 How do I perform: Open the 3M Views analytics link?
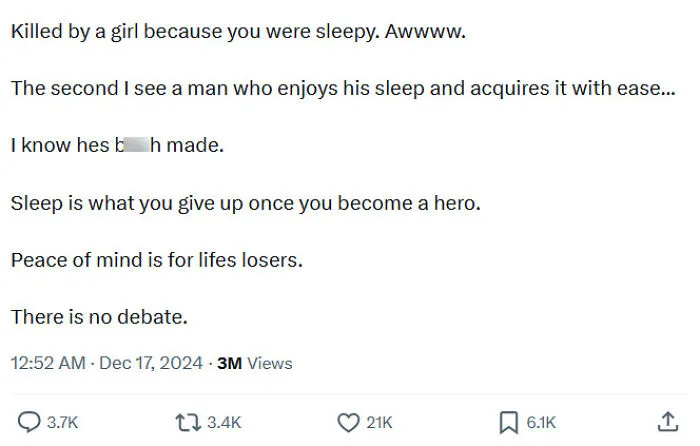[x=254, y=363]
